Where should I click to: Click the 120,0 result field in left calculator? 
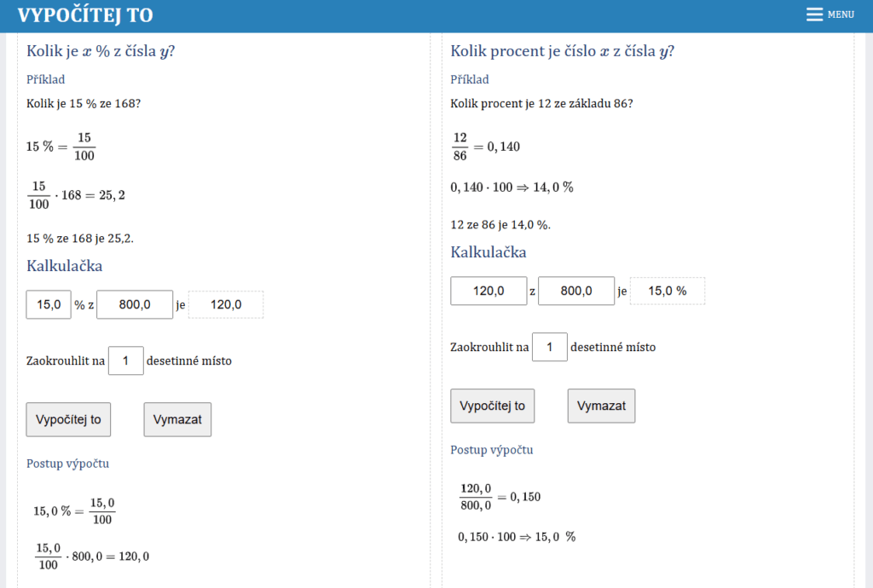pyautogui.click(x=226, y=305)
